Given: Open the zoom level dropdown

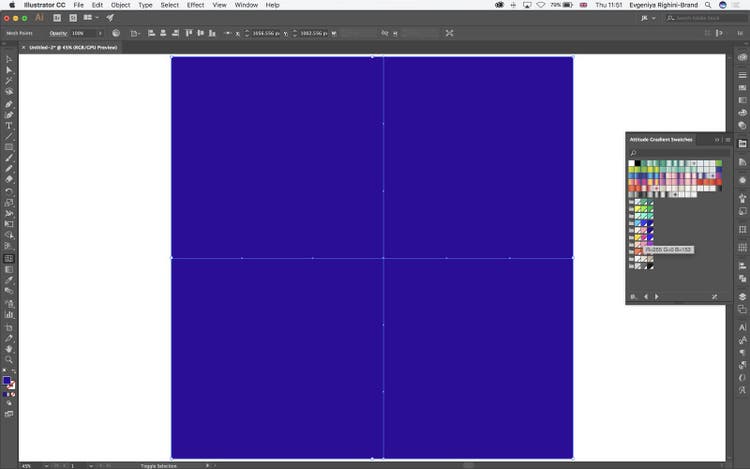Looking at the screenshot, I should 46,466.
